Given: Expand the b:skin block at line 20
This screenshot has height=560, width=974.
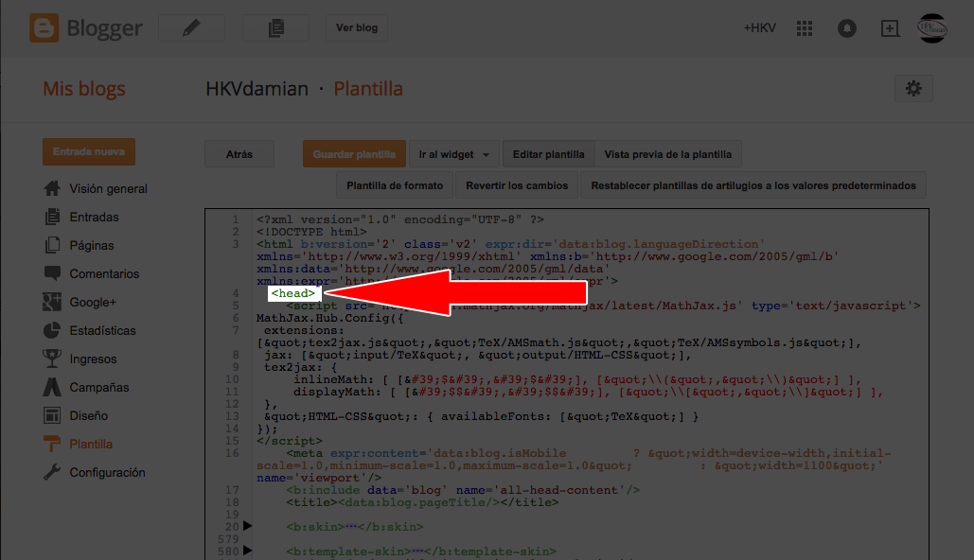Looking at the screenshot, I should tap(247, 526).
